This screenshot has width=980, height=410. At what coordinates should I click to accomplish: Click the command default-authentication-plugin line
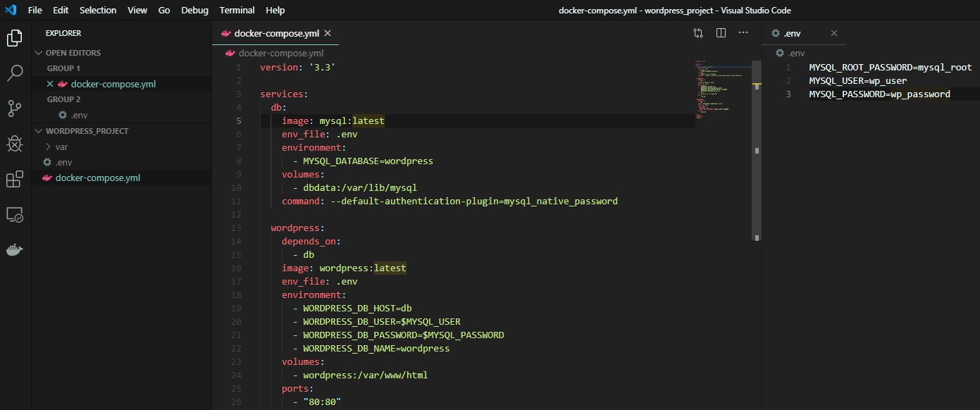[449, 201]
